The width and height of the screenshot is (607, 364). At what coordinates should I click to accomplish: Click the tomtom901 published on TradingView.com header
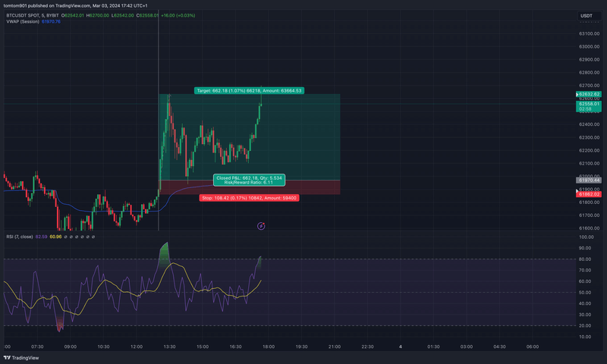coord(75,6)
